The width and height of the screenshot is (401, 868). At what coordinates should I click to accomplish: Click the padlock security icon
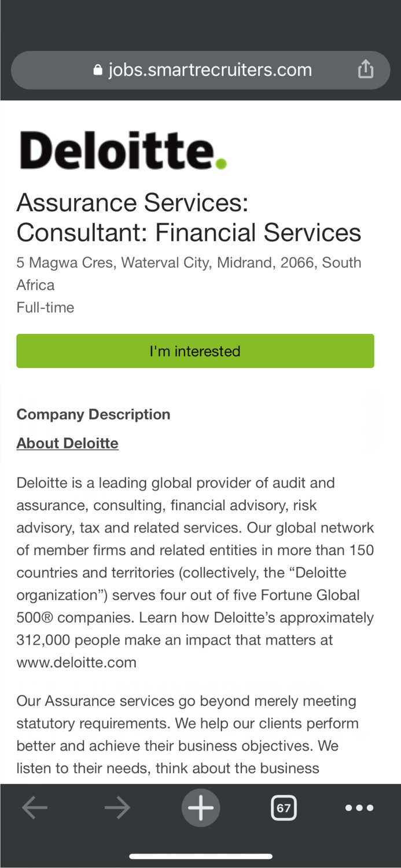point(98,71)
